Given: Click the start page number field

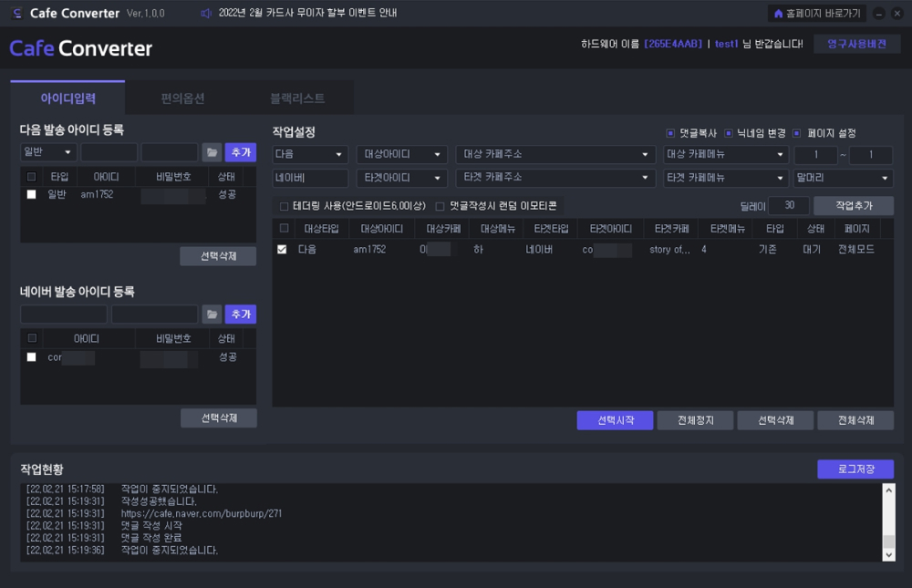Looking at the screenshot, I should click(816, 155).
